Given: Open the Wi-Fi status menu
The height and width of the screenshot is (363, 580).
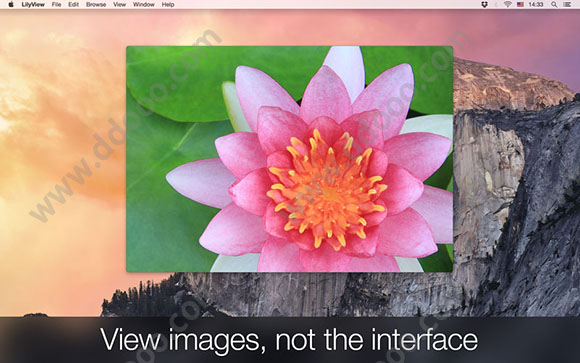Looking at the screenshot, I should pyautogui.click(x=508, y=4).
